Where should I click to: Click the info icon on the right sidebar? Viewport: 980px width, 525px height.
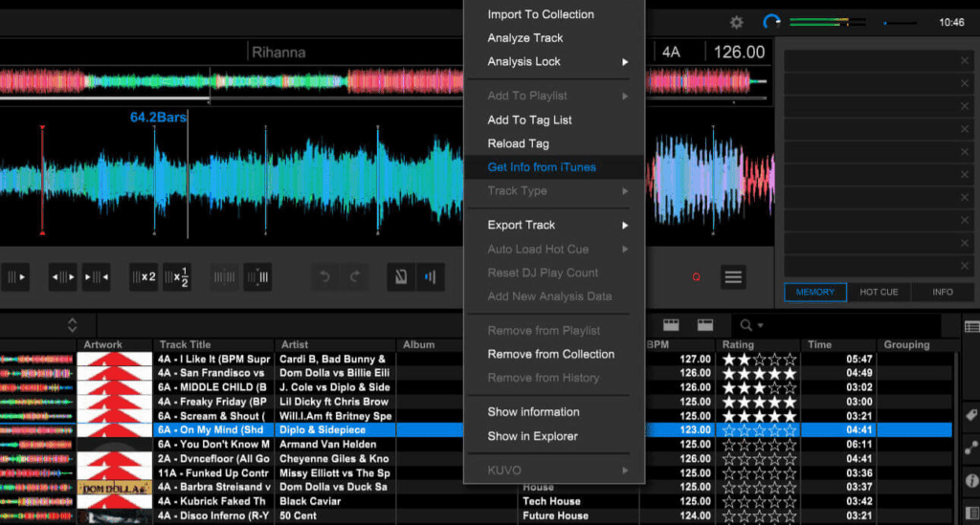pyautogui.click(x=971, y=481)
